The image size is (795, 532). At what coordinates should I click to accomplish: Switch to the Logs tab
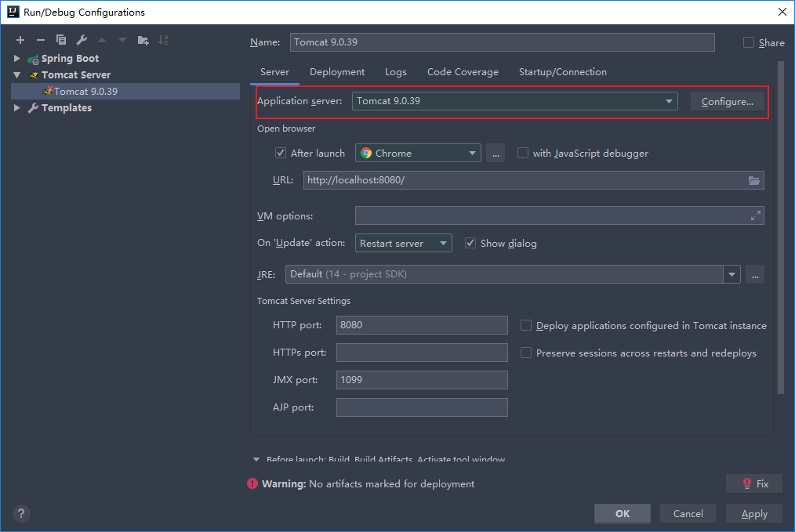(x=395, y=72)
